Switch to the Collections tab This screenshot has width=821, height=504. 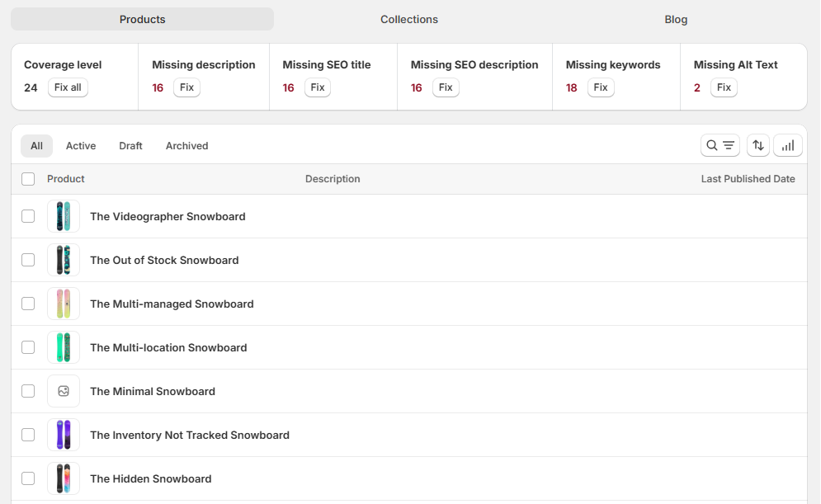[409, 19]
